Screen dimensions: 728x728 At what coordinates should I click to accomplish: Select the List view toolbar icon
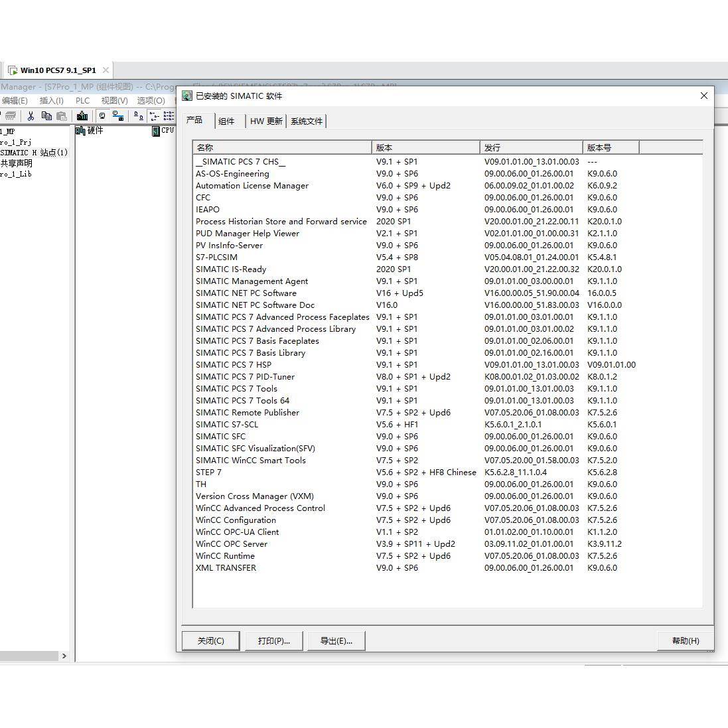point(169,116)
